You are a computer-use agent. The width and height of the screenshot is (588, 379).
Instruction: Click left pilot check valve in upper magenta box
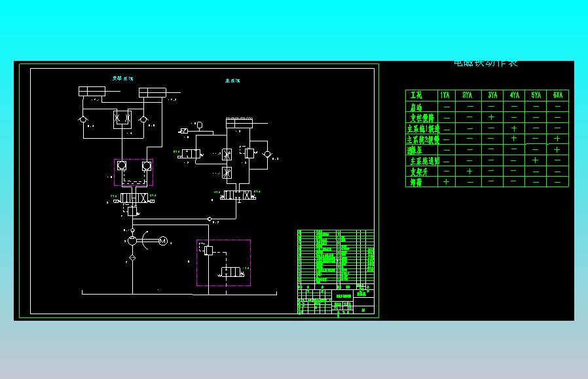pos(122,166)
